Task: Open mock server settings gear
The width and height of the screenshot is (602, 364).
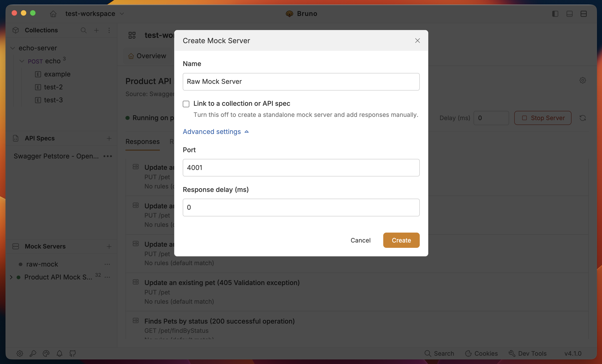Action: [583, 80]
